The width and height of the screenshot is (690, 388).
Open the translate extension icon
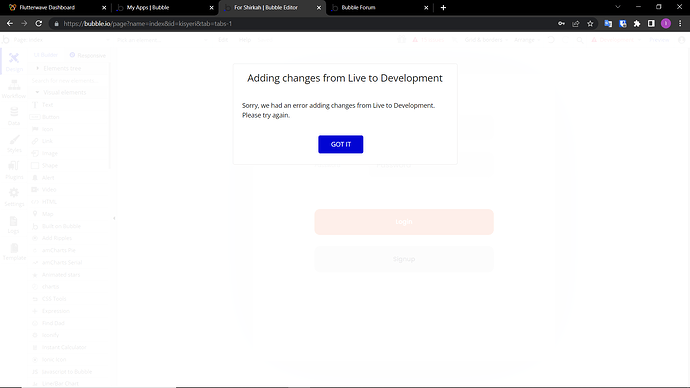(608, 24)
